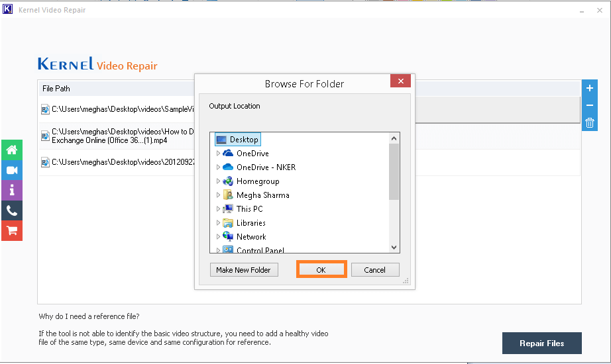Click 'Why do I need a reference file?'
The image size is (611, 364).
(89, 316)
